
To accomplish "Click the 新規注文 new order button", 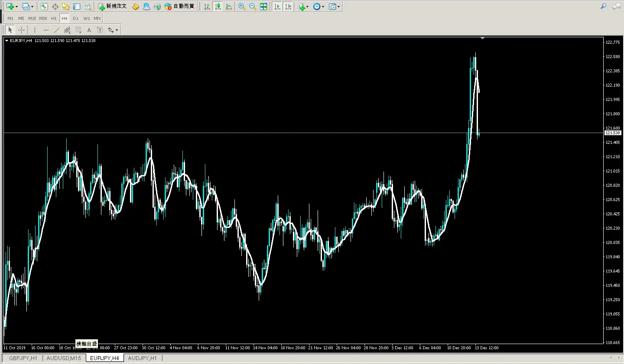I will coord(113,6).
